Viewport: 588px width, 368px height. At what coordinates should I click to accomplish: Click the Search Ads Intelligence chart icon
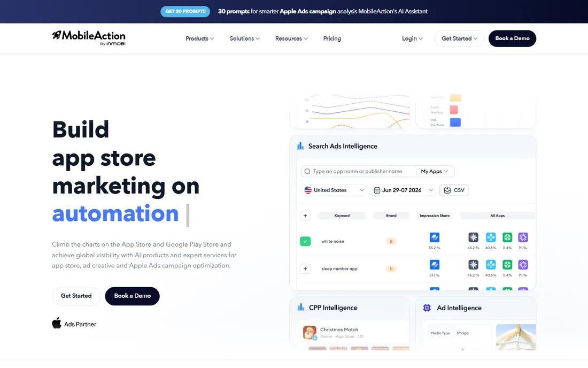(300, 146)
